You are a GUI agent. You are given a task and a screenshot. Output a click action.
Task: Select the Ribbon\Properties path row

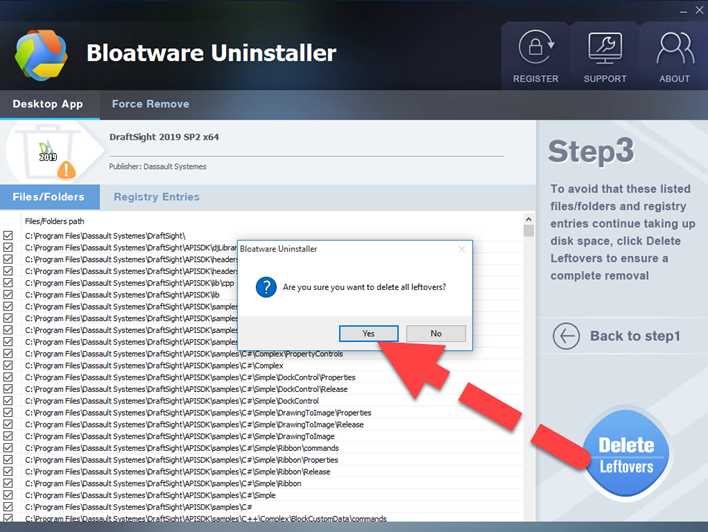pyautogui.click(x=182, y=460)
